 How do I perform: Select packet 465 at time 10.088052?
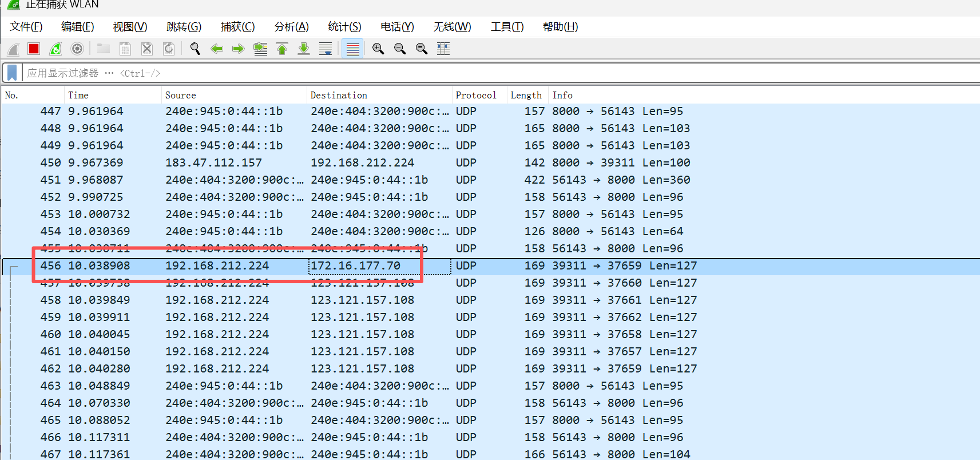pyautogui.click(x=490, y=420)
